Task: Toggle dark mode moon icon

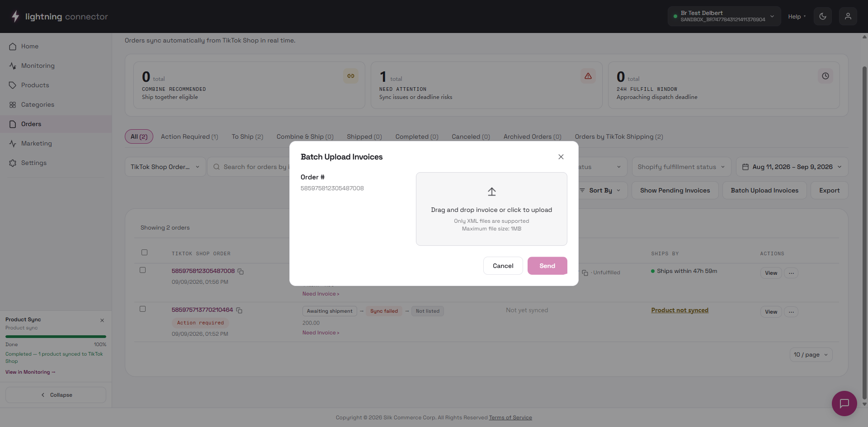Action: click(x=823, y=16)
